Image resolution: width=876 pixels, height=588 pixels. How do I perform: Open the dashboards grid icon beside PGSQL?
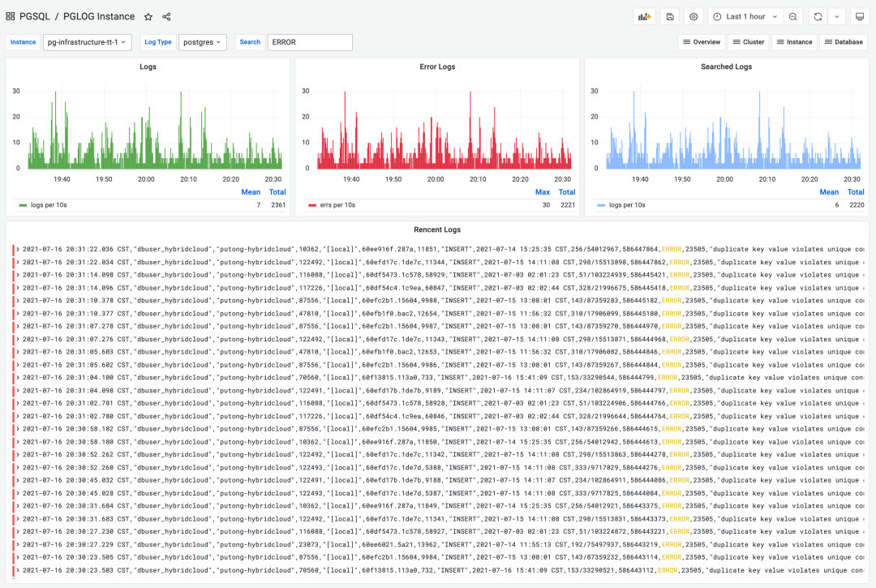pyautogui.click(x=11, y=17)
